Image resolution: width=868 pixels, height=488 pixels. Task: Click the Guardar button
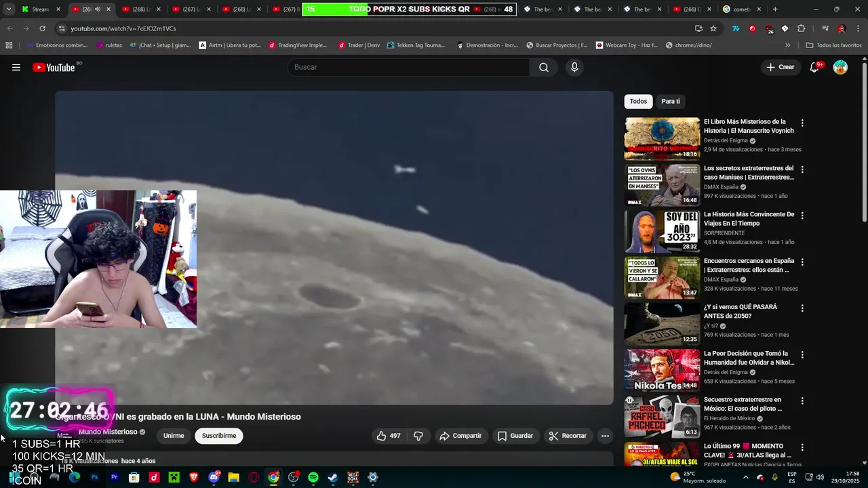[x=515, y=436]
